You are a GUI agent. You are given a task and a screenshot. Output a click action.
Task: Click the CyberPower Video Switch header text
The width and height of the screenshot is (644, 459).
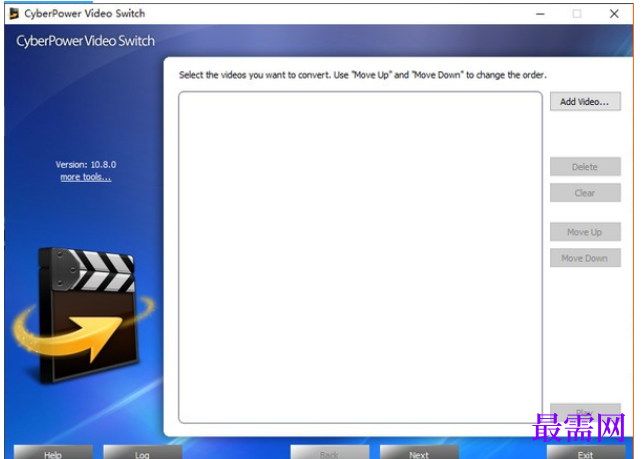coord(85,41)
